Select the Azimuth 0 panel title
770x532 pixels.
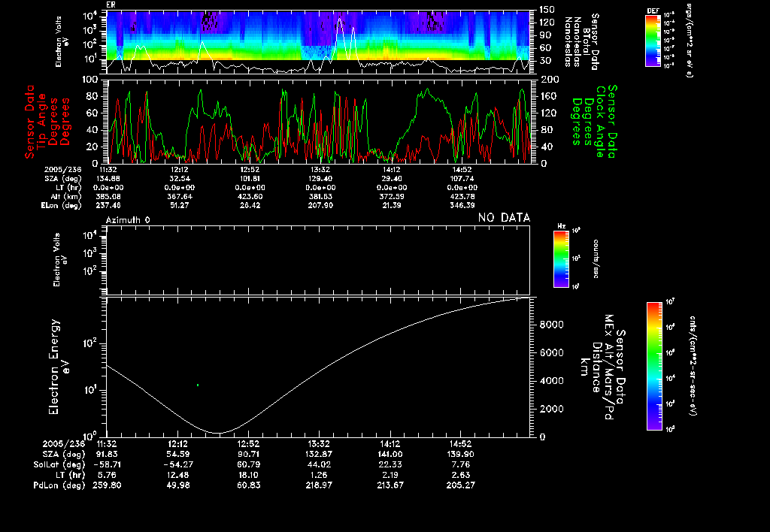coord(128,219)
